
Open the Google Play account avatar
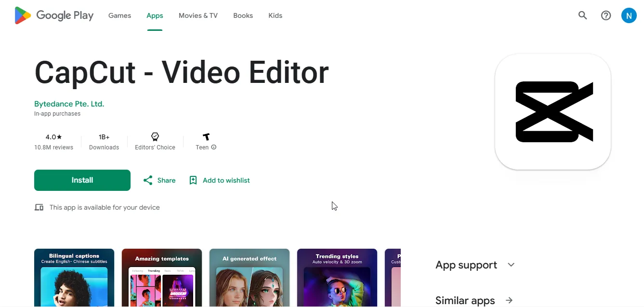pos(629,15)
